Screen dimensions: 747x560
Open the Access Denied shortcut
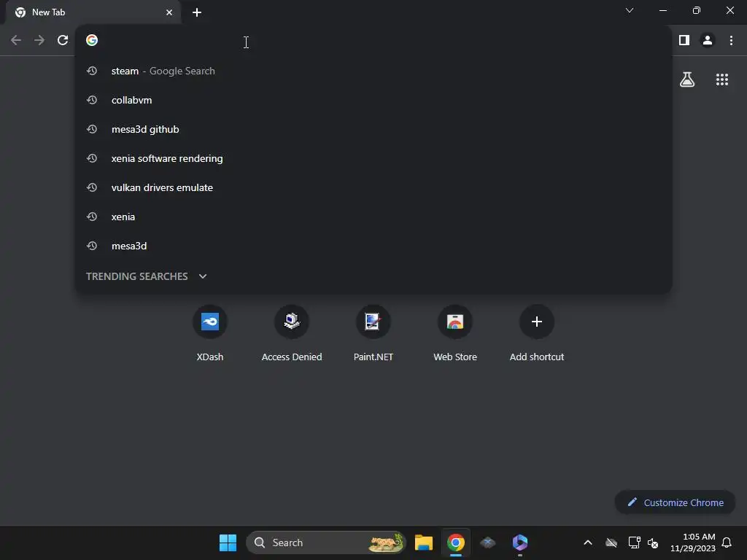click(292, 333)
